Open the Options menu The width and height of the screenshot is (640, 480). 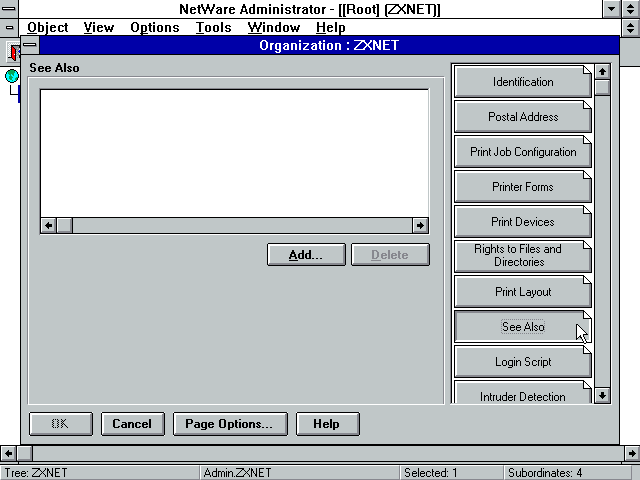(x=154, y=27)
